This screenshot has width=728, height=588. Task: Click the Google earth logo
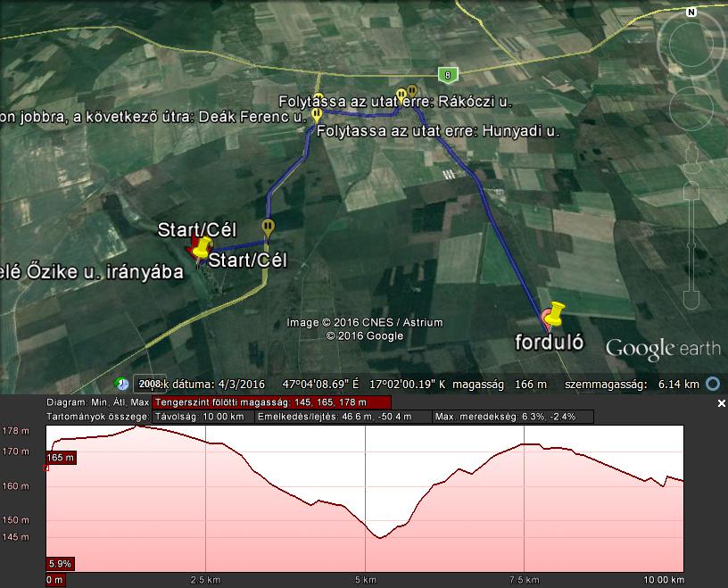click(x=662, y=348)
